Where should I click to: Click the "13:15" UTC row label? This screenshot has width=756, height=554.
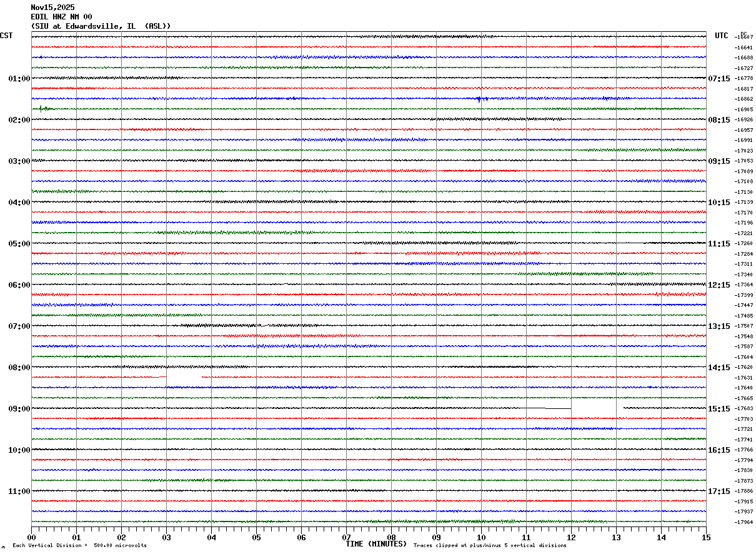pyautogui.click(x=719, y=326)
